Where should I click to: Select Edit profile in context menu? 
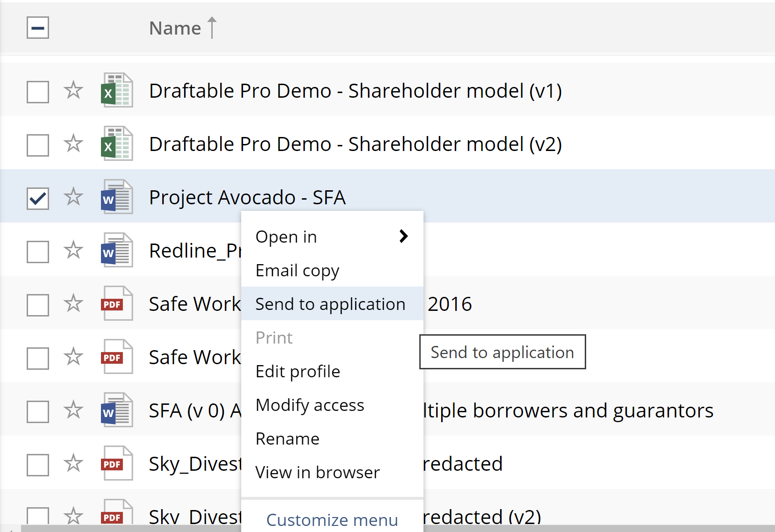point(332,371)
